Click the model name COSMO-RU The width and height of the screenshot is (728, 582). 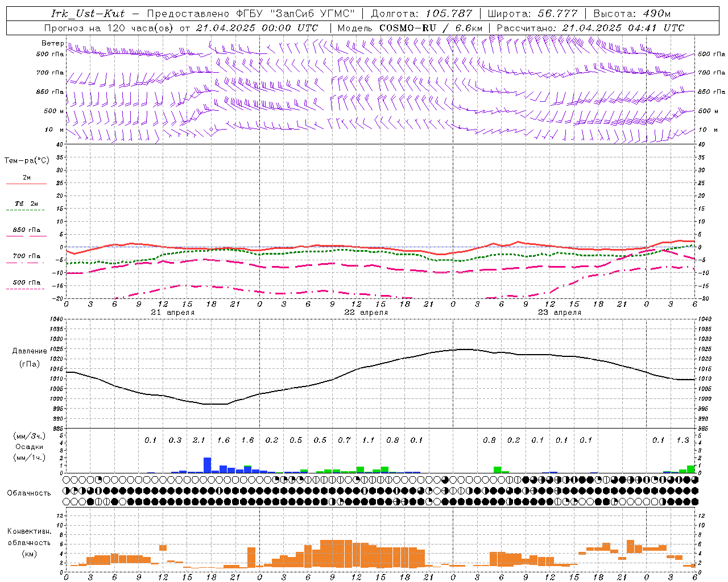click(408, 28)
